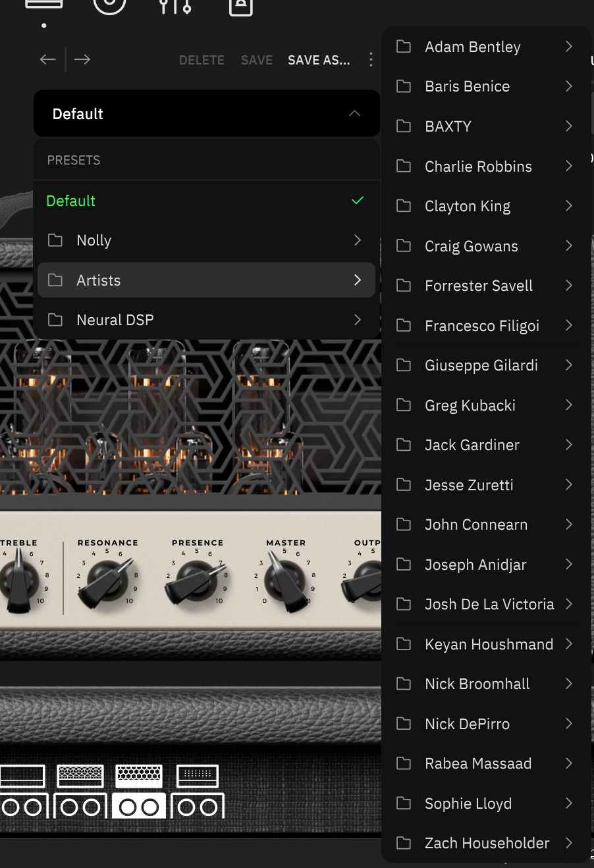Open Joseph Anidjar artist presets
Image resolution: width=594 pixels, height=868 pixels.
coord(485,565)
